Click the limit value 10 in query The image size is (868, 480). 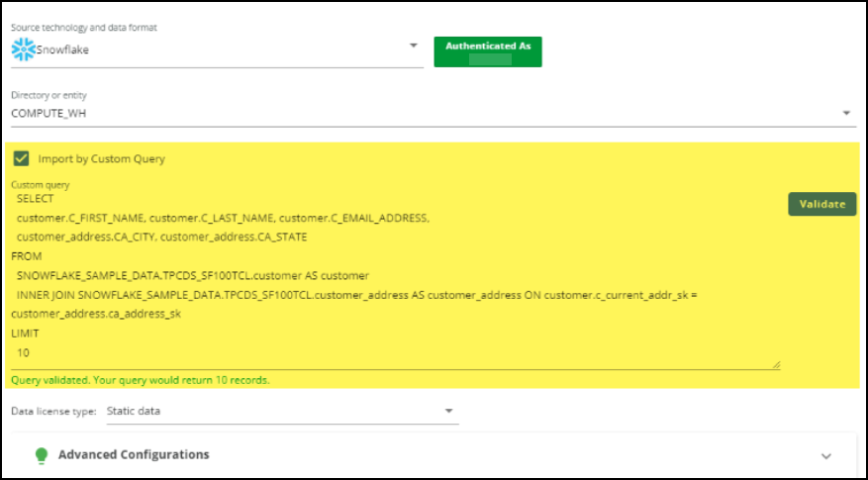point(24,351)
